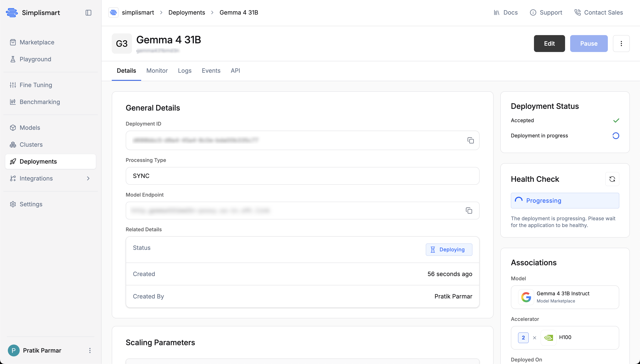Click the Deployment ID field
This screenshot has height=364, width=640.
(302, 140)
